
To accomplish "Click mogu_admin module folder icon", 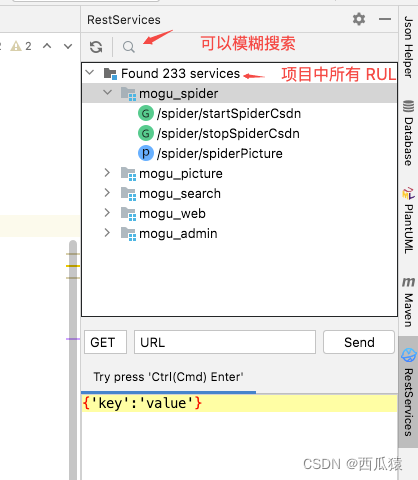I will [128, 234].
